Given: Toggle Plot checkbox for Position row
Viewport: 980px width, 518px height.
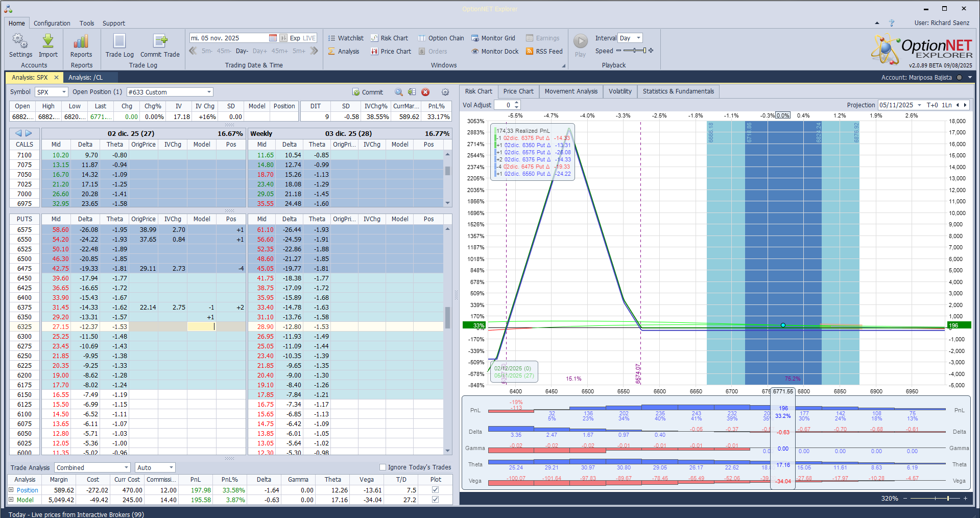Looking at the screenshot, I should pyautogui.click(x=435, y=490).
